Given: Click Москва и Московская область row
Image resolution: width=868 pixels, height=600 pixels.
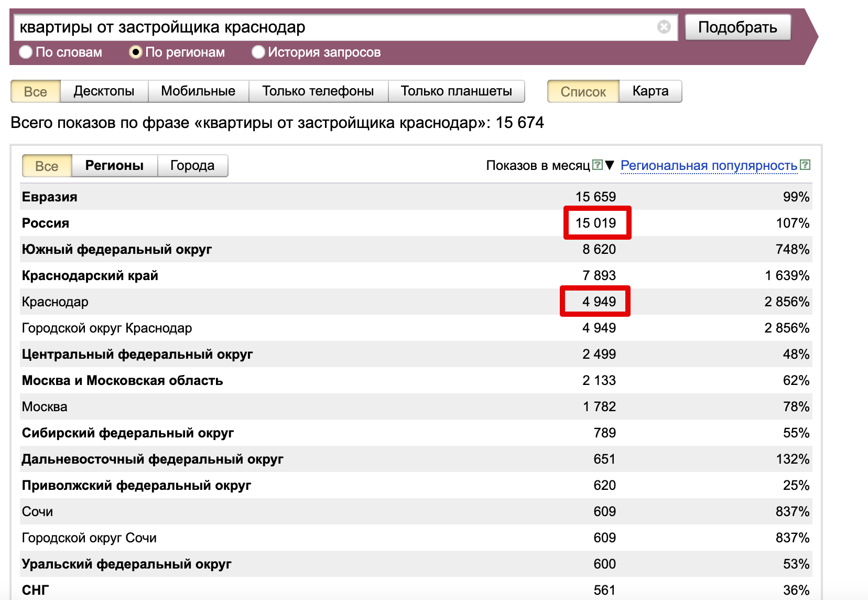Looking at the screenshot, I should click(416, 380).
